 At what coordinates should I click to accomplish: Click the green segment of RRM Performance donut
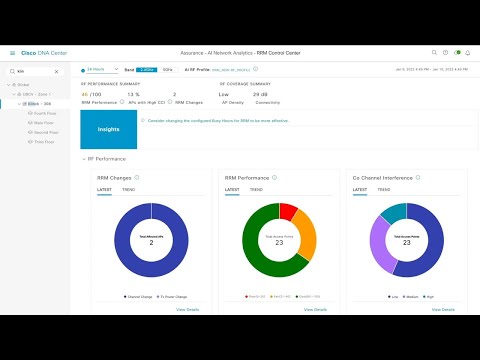pyautogui.click(x=255, y=257)
